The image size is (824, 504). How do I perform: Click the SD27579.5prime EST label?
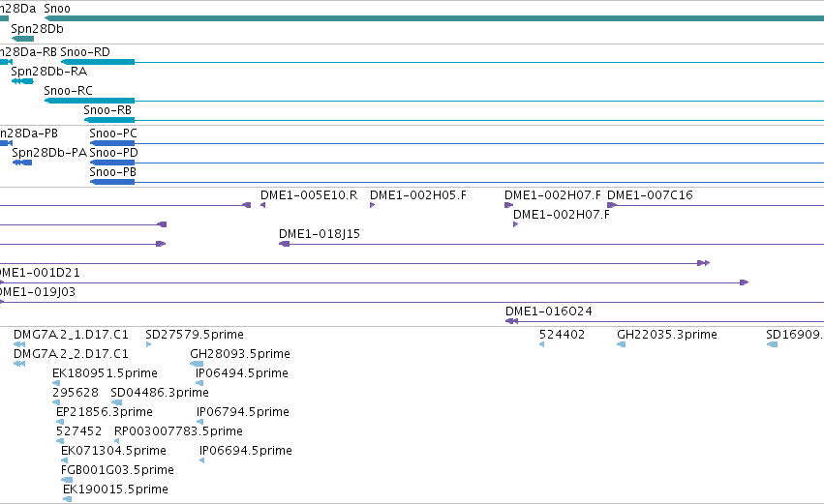[x=195, y=335]
